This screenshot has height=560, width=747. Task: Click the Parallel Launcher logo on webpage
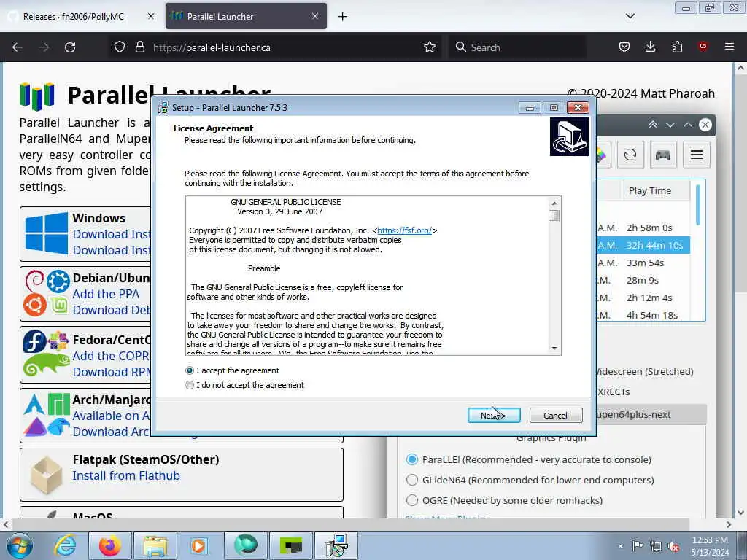(37, 96)
